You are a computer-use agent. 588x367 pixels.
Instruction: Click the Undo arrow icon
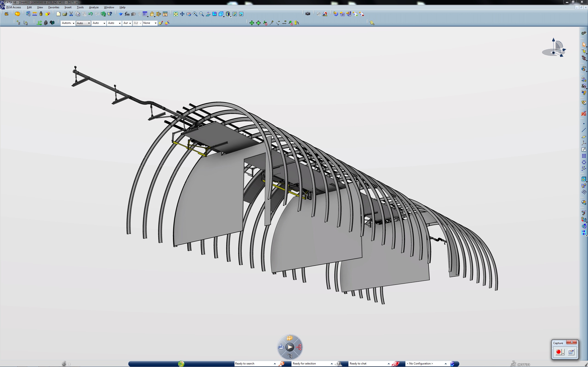point(90,14)
